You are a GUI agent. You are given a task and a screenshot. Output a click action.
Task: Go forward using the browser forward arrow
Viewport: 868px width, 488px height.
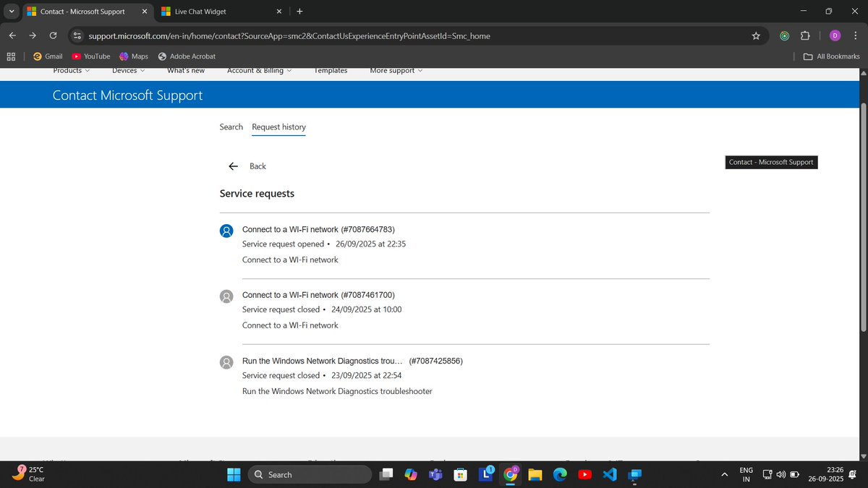point(33,35)
